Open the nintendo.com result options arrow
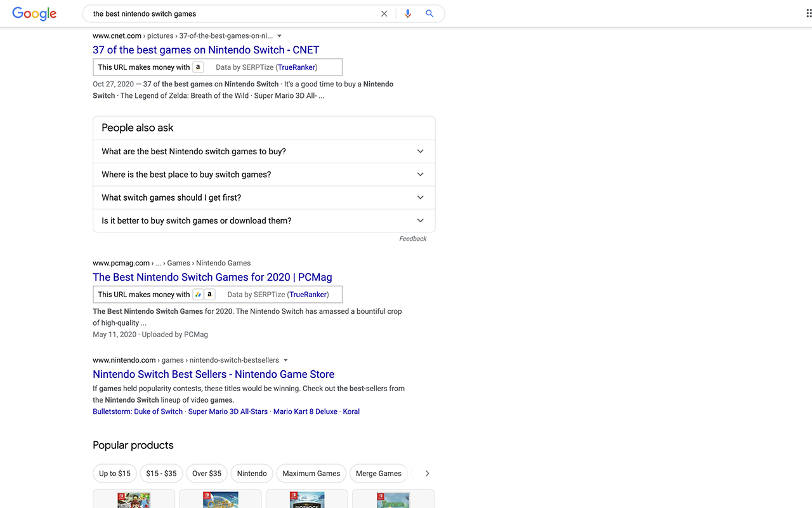This screenshot has width=812, height=508. pyautogui.click(x=285, y=360)
